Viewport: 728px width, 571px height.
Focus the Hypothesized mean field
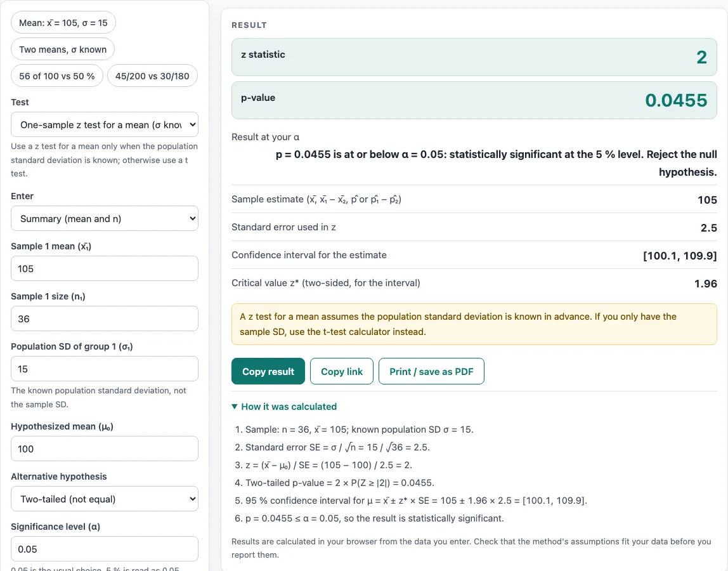coord(105,449)
